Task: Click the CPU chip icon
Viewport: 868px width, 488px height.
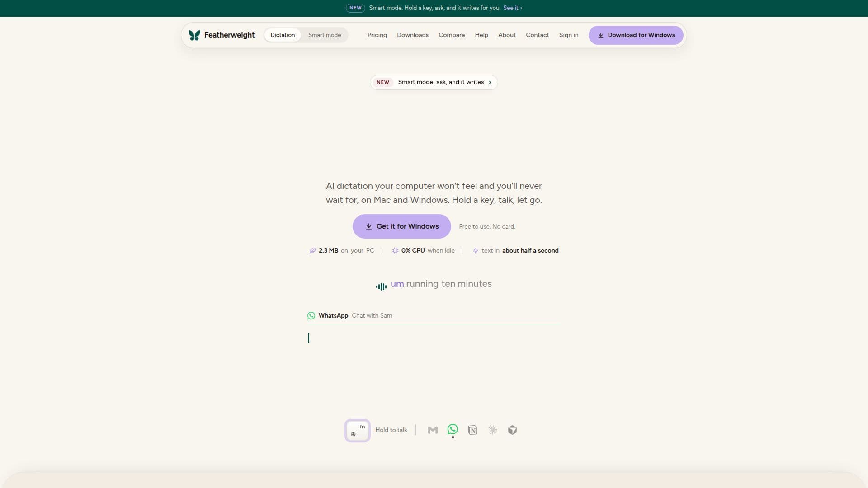Action: [395, 251]
